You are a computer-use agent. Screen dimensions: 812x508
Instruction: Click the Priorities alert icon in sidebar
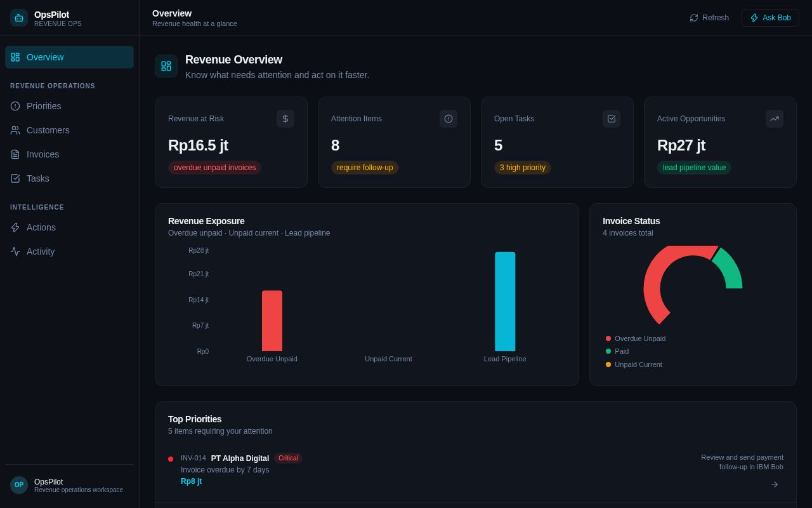tap(15, 106)
